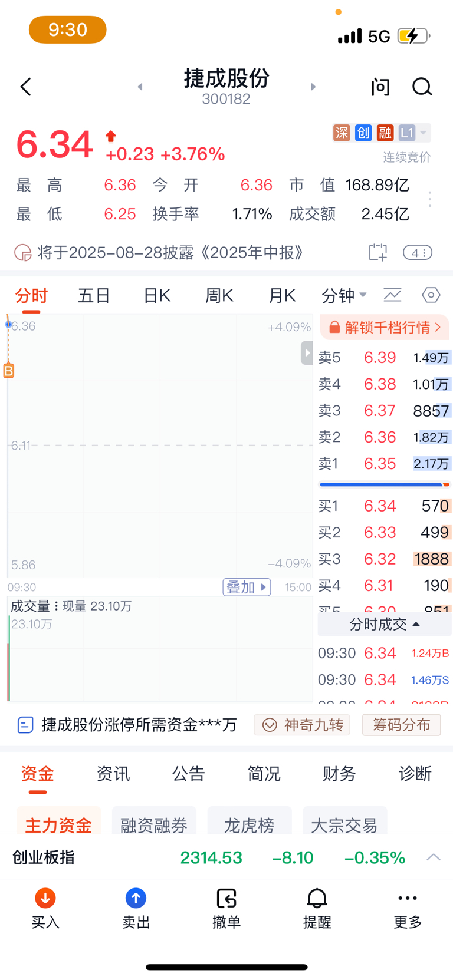Select 卖4 price 6.38 row
Image resolution: width=453 pixels, height=980 pixels.
pos(385,384)
